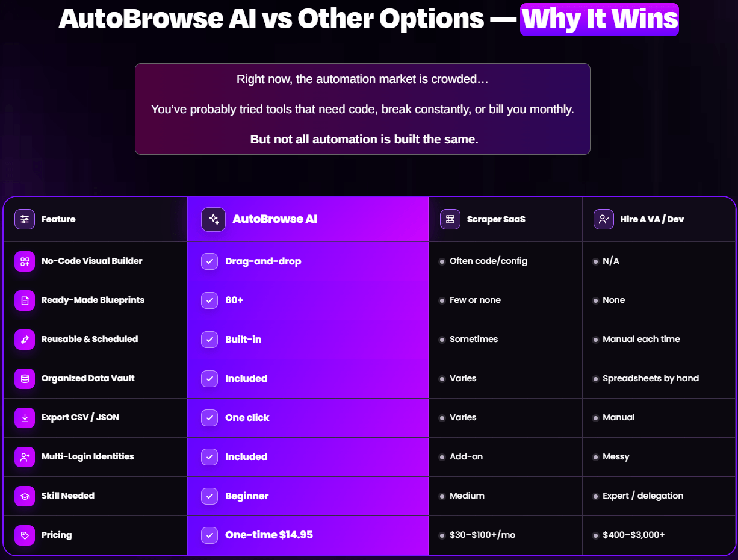Click the Feature column sliders icon
The height and width of the screenshot is (560, 738).
(x=25, y=219)
